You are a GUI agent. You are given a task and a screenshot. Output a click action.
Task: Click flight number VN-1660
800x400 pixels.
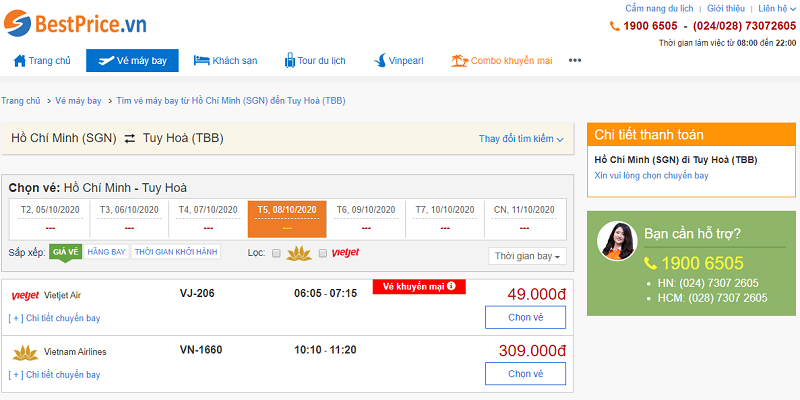point(201,350)
